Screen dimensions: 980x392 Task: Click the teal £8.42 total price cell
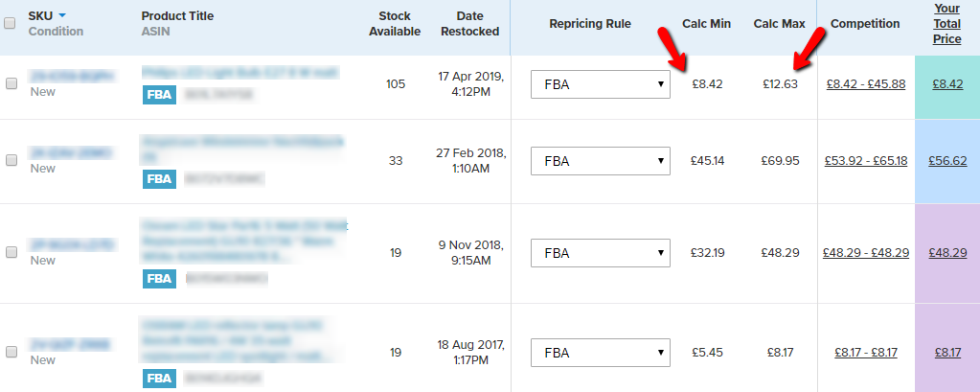coord(947,83)
